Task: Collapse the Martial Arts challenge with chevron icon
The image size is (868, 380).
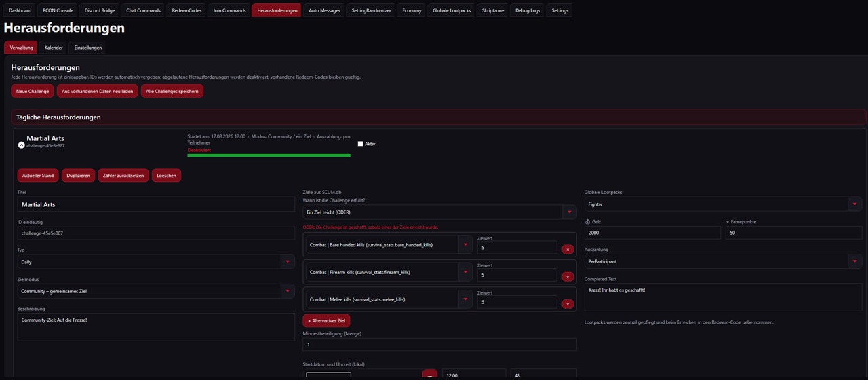Action: (x=21, y=145)
